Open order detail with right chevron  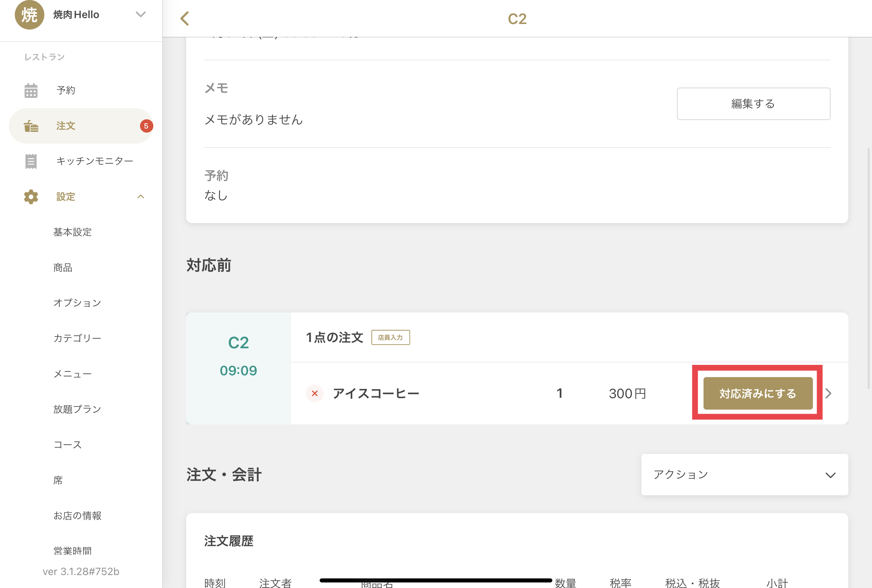click(828, 393)
